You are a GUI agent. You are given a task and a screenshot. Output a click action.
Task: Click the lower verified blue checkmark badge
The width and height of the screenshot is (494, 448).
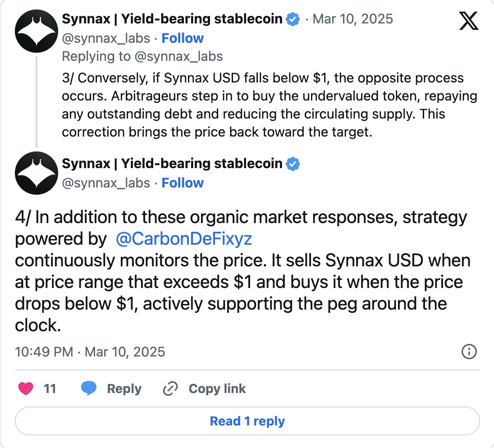[293, 164]
